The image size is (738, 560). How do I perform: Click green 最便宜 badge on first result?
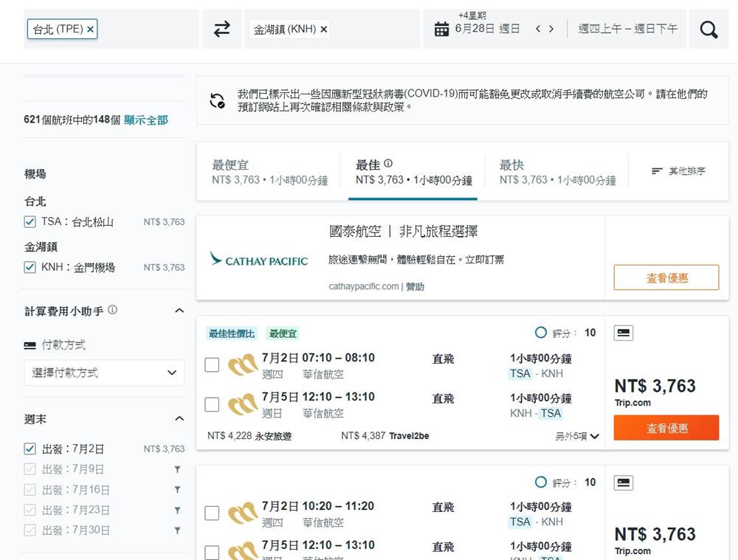283,333
